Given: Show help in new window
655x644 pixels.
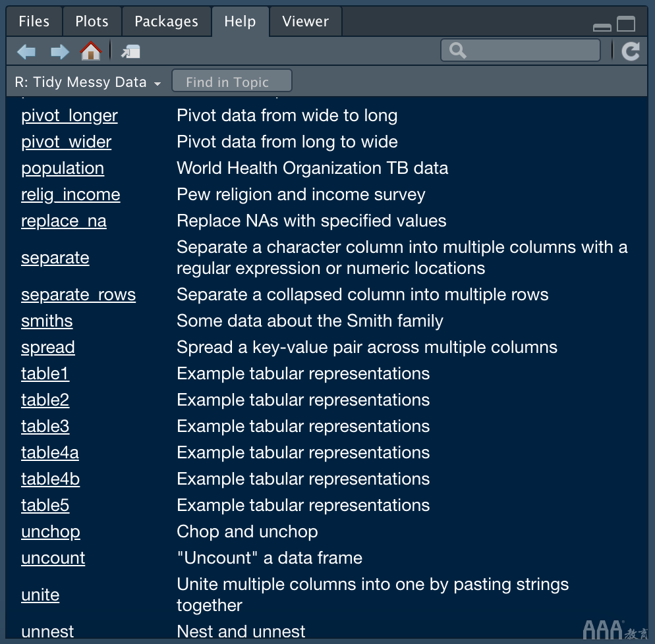Looking at the screenshot, I should tap(130, 51).
